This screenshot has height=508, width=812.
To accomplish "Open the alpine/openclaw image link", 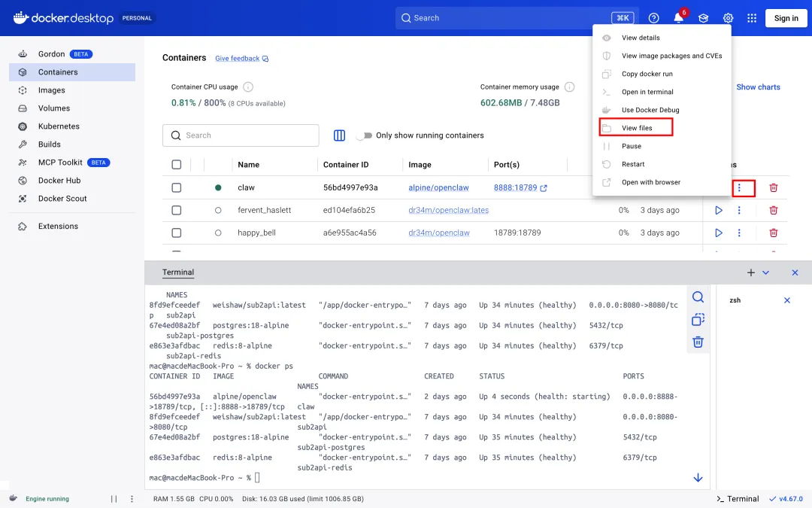I will (x=438, y=187).
